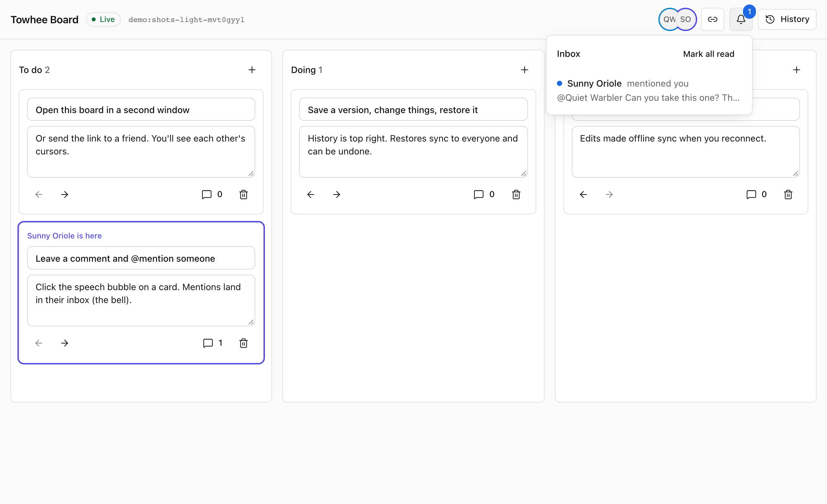Move 'Edits made offline' card left
Screen dimensions: 827x504
coord(583,194)
